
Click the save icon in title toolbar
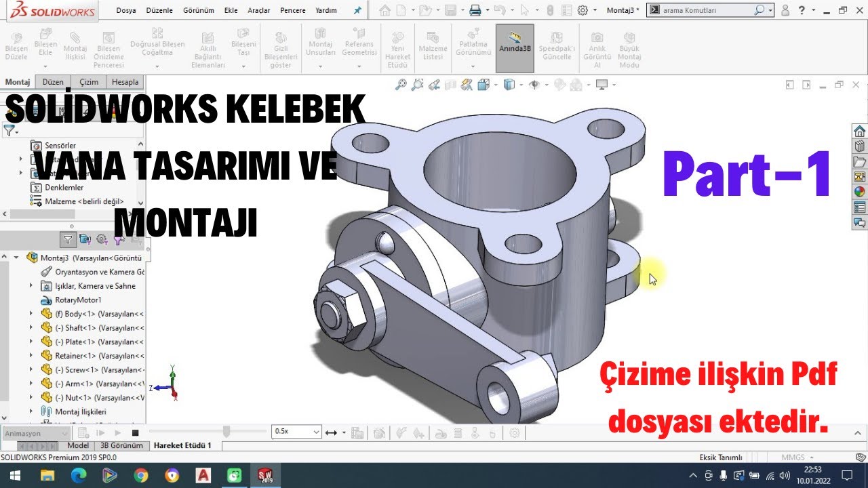(450, 10)
